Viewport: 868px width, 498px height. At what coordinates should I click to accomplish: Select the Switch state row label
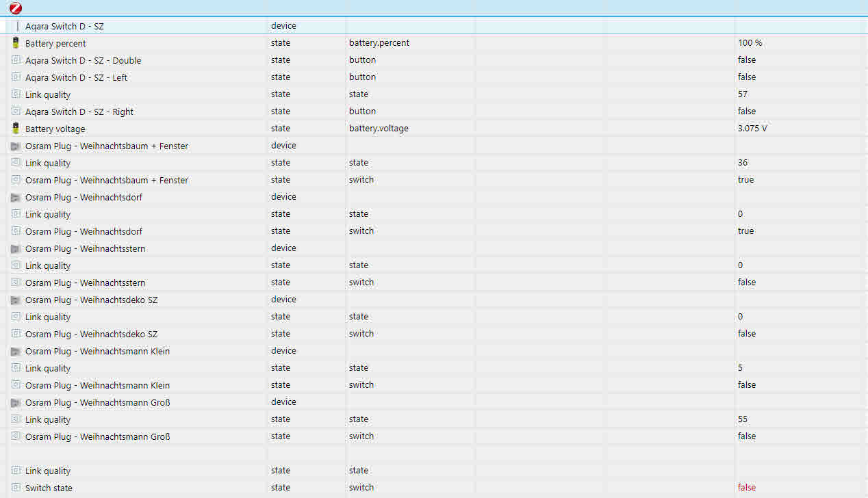click(x=49, y=488)
